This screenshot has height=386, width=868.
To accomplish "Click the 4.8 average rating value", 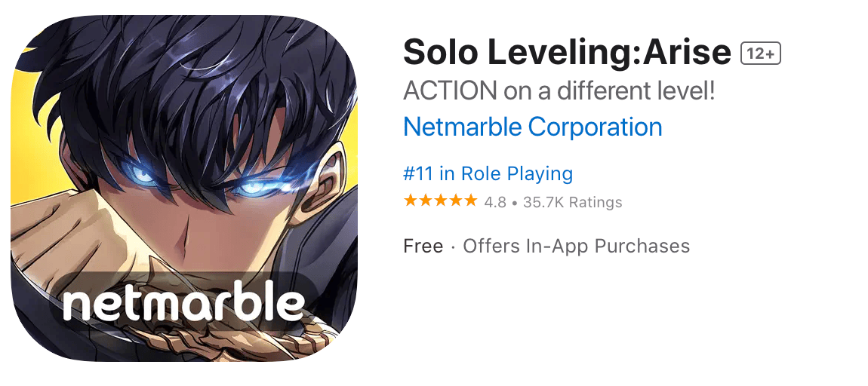I will tap(495, 202).
